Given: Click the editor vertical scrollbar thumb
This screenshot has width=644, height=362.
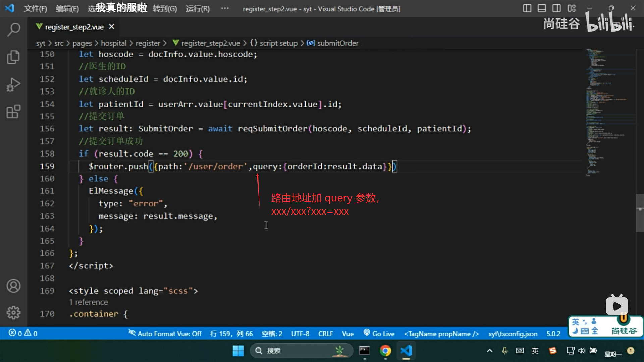Looking at the screenshot, I should point(640,213).
